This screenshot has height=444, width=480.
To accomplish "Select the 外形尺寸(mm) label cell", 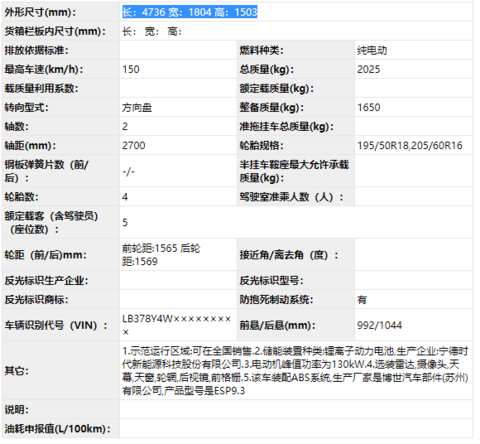I will coord(61,12).
